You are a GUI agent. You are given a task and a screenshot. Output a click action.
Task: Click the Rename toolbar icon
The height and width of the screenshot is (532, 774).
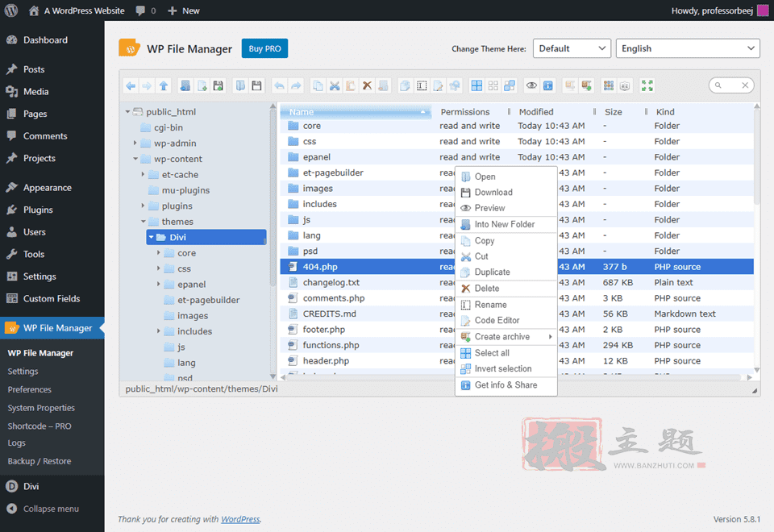tap(422, 86)
